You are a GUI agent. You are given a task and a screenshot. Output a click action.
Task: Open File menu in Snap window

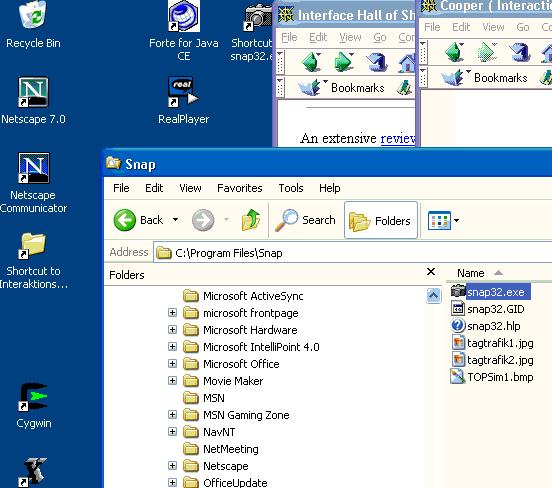click(x=121, y=188)
